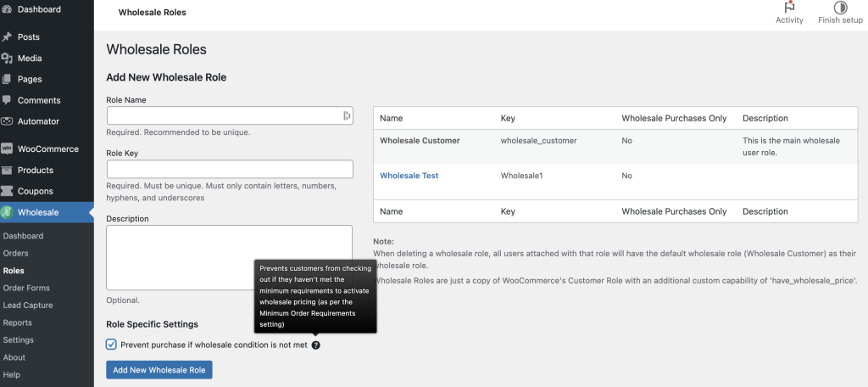Click the help question-mark tooltip icon
The width and height of the screenshot is (868, 387).
(315, 345)
